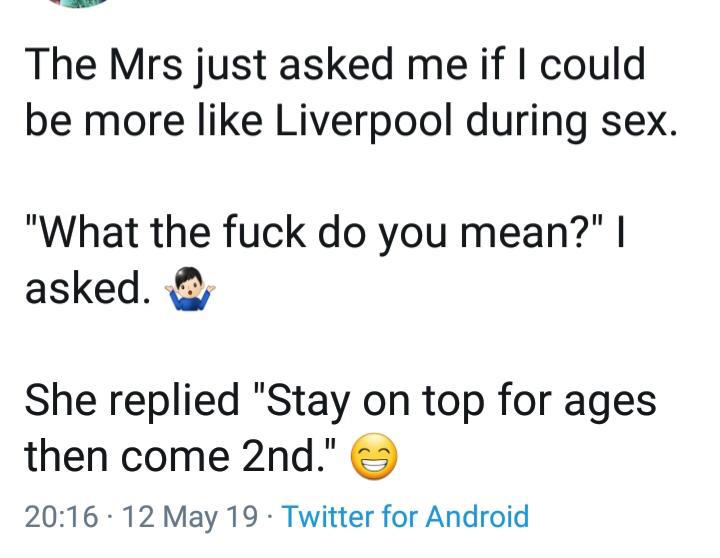Click the "She replied" text

[128, 401]
